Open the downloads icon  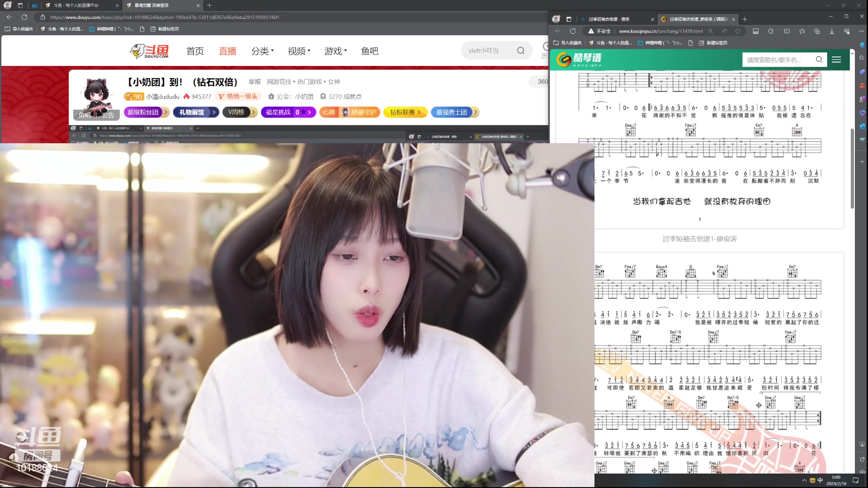[832, 31]
